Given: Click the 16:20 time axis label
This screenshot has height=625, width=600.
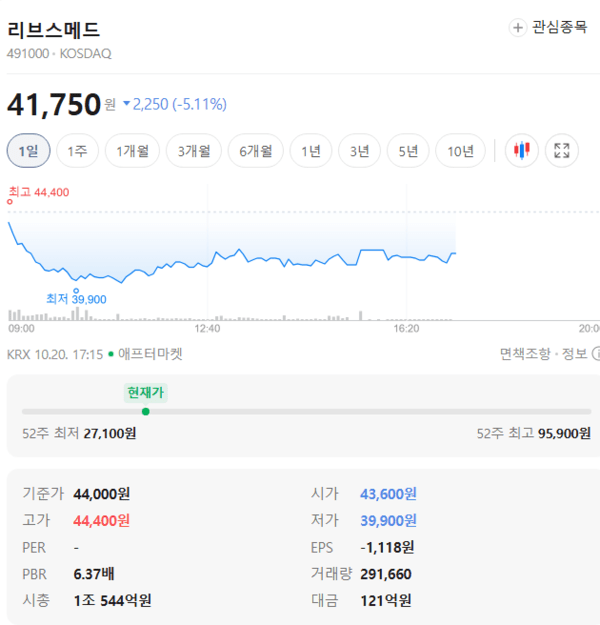Looking at the screenshot, I should coord(406,328).
